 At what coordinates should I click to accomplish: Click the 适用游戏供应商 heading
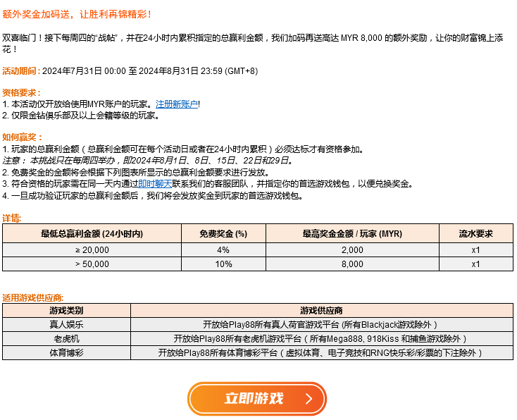(x=32, y=298)
